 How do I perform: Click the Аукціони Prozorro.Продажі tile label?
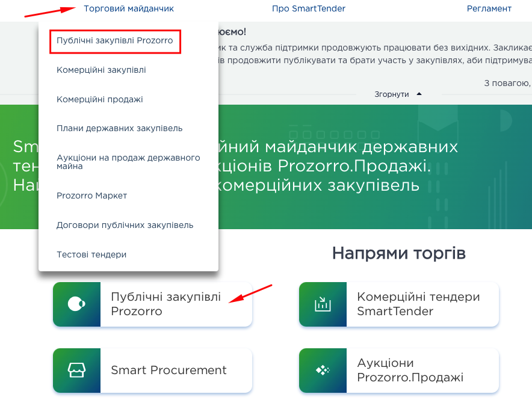410,371
